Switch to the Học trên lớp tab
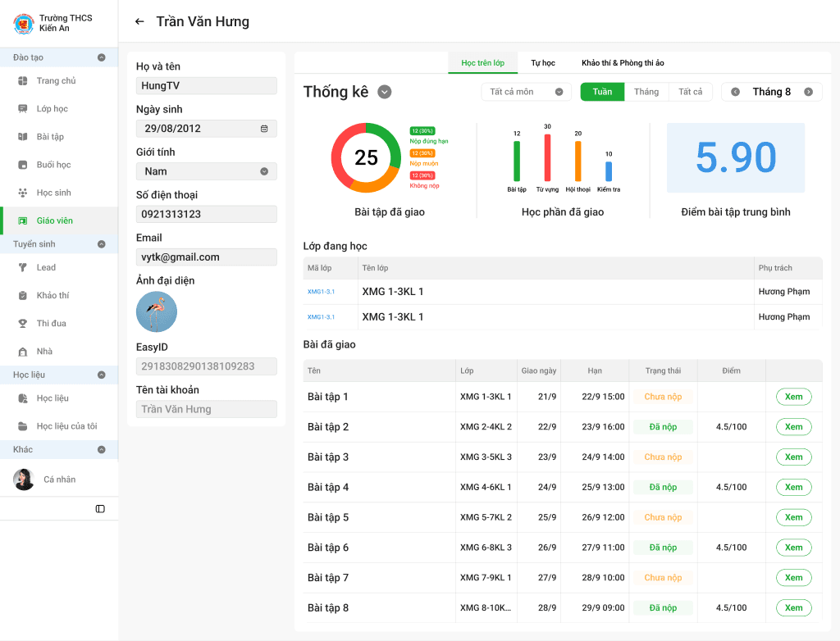Image resolution: width=840 pixels, height=641 pixels. coord(482,62)
